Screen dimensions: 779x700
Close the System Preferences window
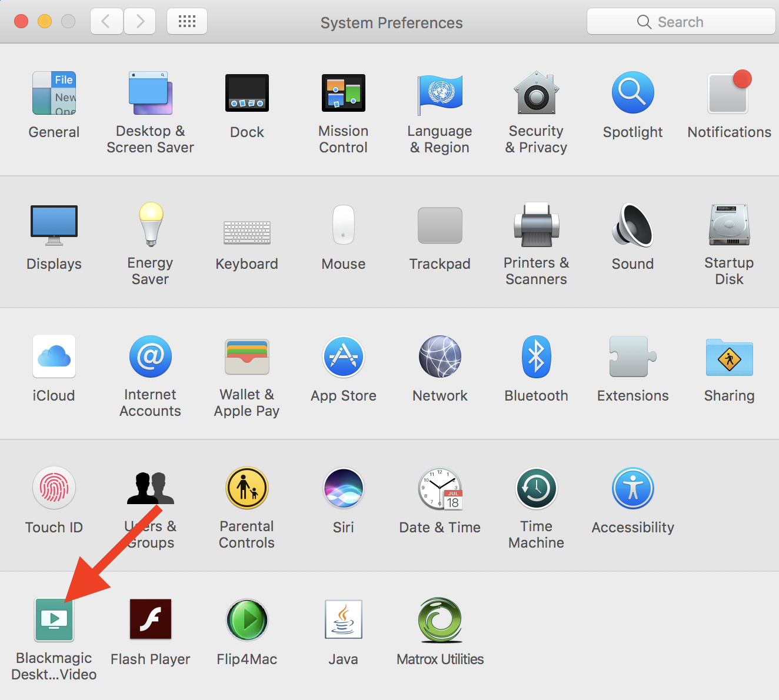coord(21,22)
